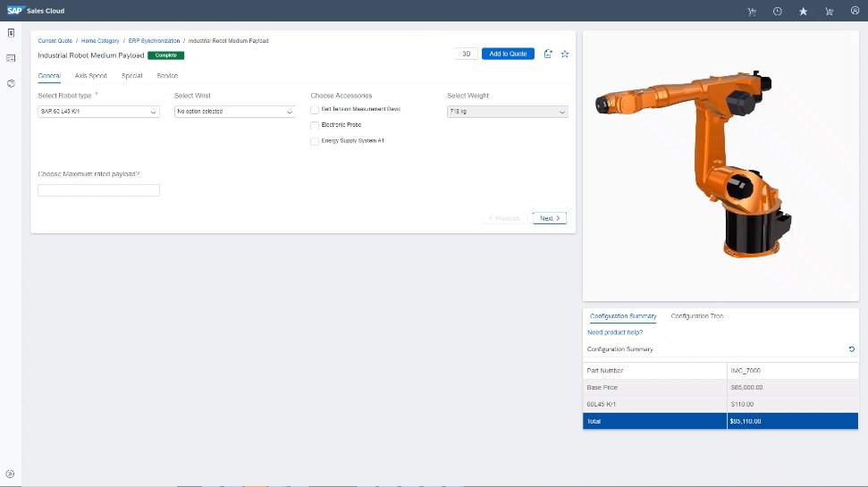
Task: Open the shopping cart icon in header
Action: point(829,11)
